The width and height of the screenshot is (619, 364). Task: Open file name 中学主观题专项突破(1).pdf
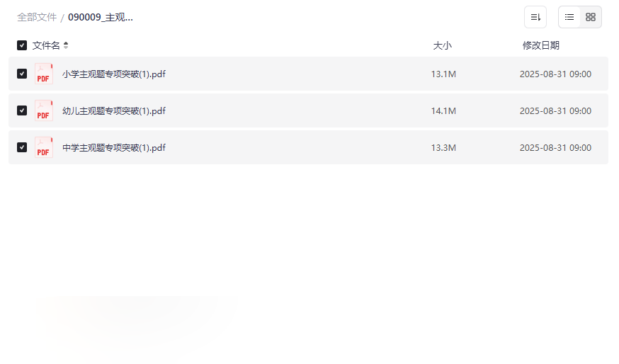coord(114,147)
